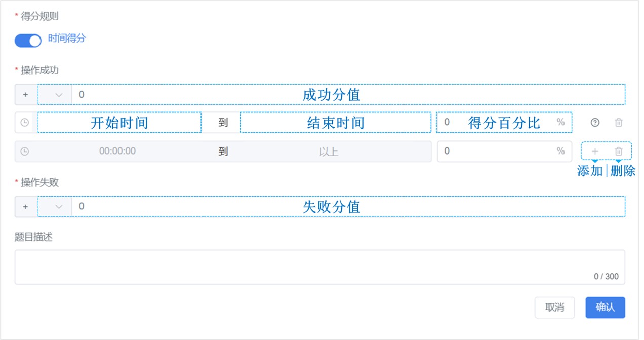Click plus sign prefix under 操作失败
Screen dimensions: 644x340
click(x=25, y=207)
